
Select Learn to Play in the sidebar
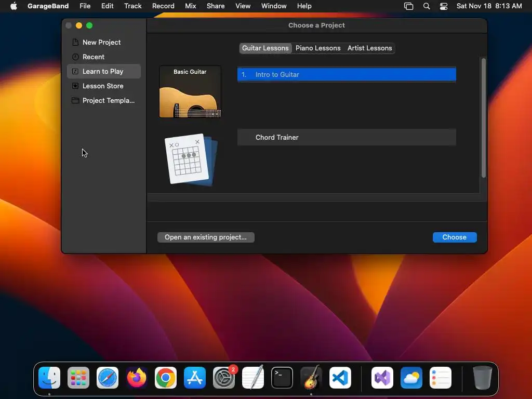coord(104,71)
